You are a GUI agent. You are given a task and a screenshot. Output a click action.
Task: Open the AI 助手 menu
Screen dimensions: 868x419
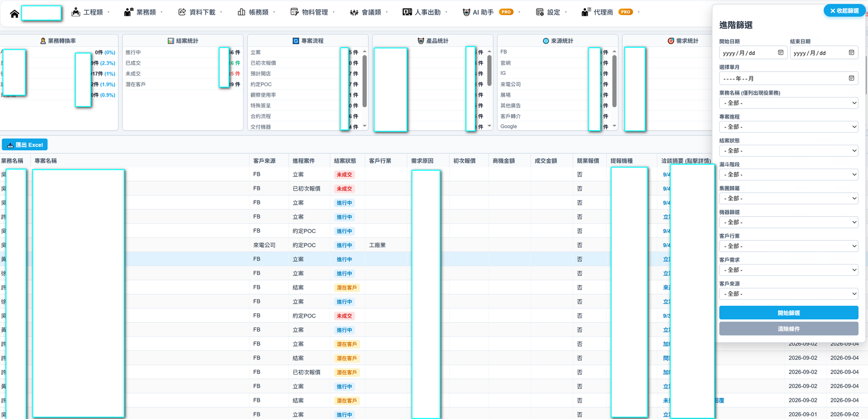[491, 12]
